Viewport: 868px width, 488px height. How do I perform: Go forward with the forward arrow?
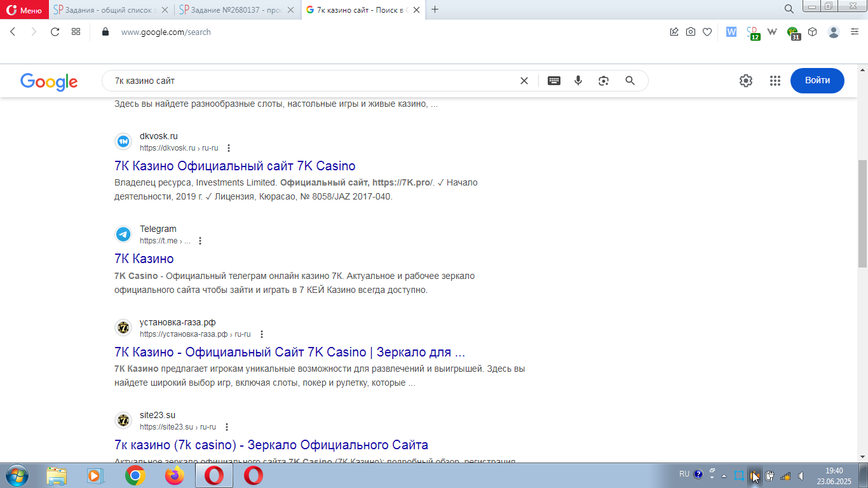pyautogui.click(x=34, y=32)
